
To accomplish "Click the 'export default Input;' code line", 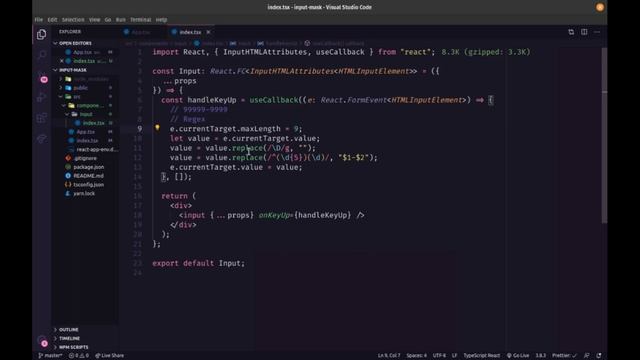I will [x=198, y=263].
